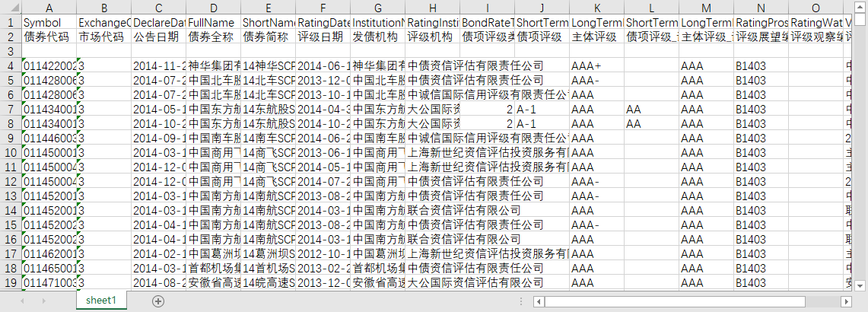Click the "发债机构" cell
The height and width of the screenshot is (312, 868).
(378, 37)
